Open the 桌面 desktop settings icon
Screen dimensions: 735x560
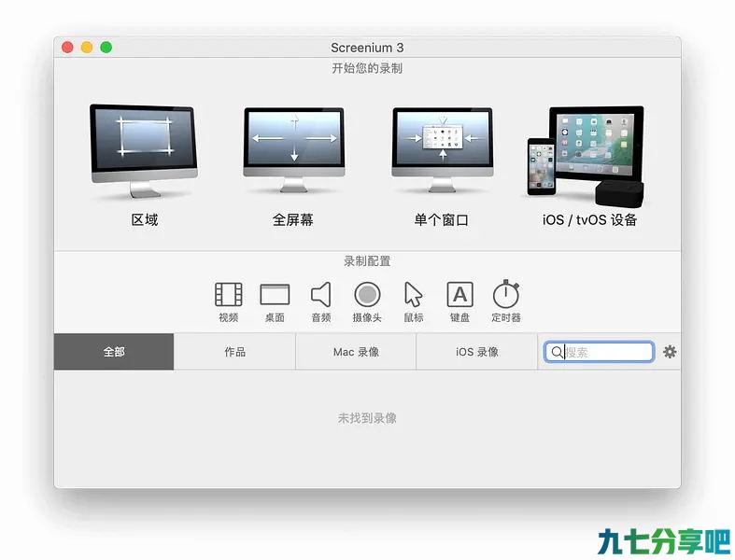pos(275,295)
